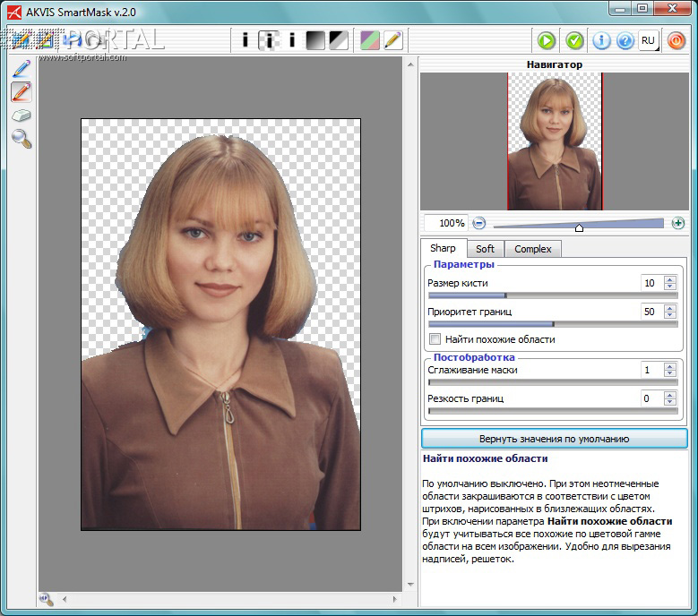
Task: Click 'Вернуть значения по умолчанию' button
Action: 555,439
